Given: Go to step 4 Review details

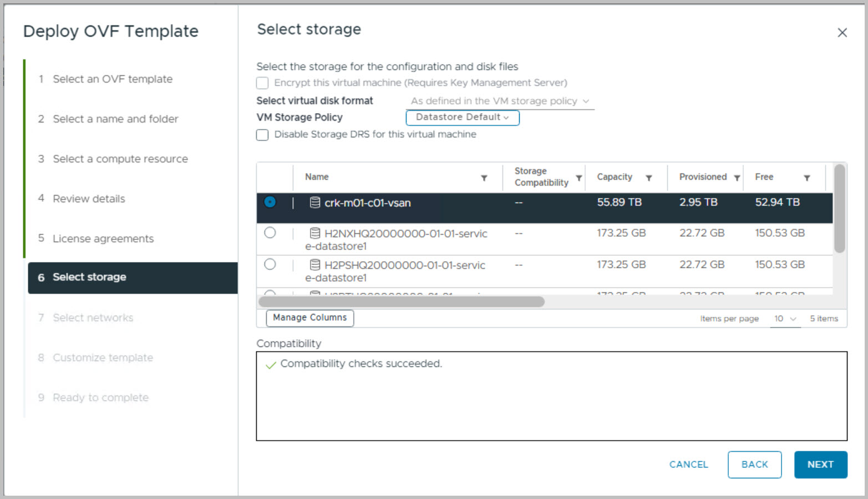Looking at the screenshot, I should [89, 198].
